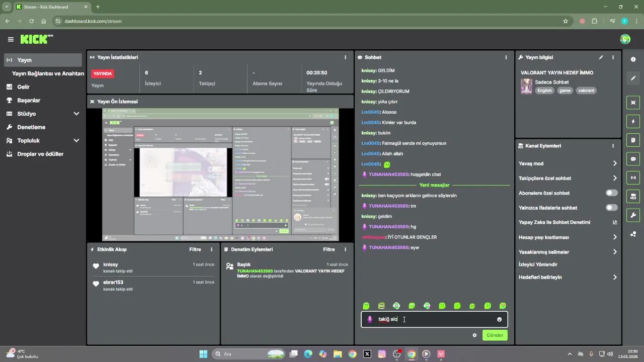This screenshot has height=362, width=644.
Task: Click TUNAHAN453565 in 'hoşgeldin chat' message
Action: click(x=388, y=174)
